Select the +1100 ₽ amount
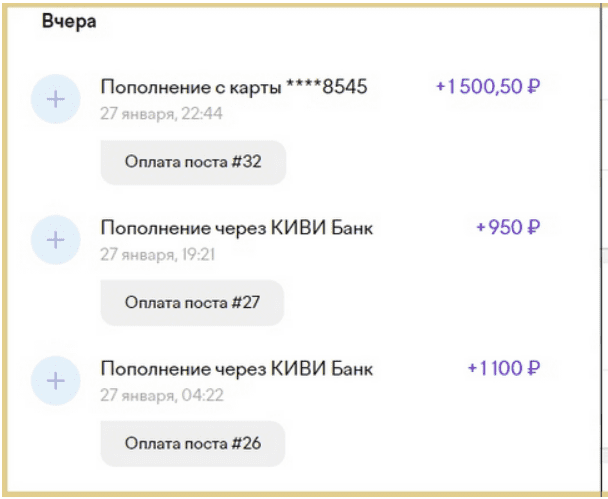Screen dimensions: 608x499 pyautogui.click(x=503, y=369)
